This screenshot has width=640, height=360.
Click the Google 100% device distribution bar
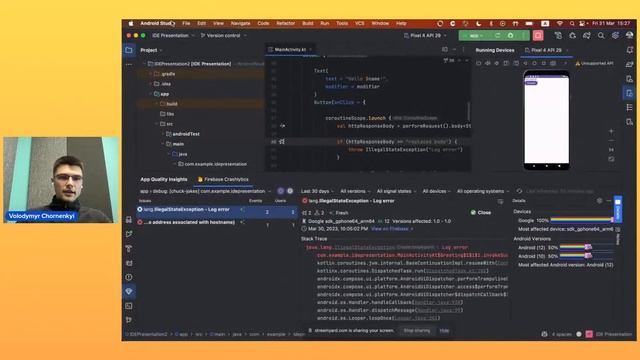pos(582,220)
